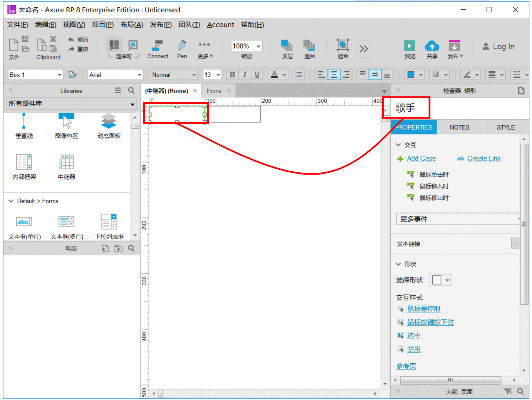Open the fill color swatch

411,75
